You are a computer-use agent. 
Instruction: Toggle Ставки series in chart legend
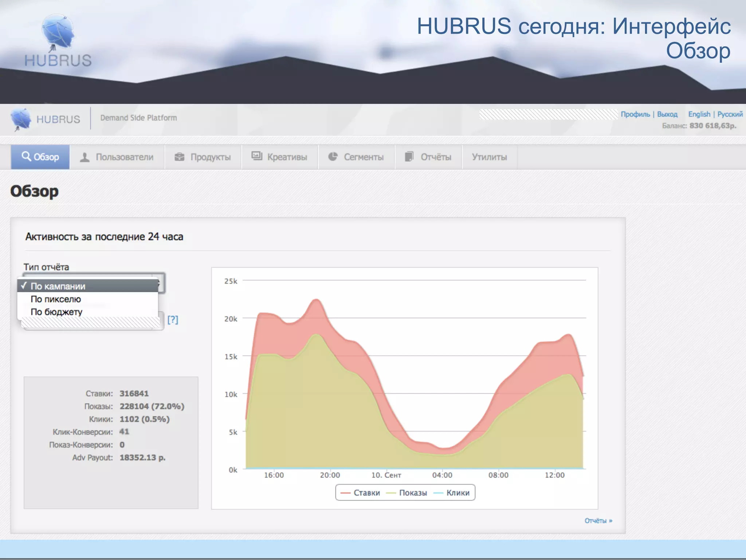coord(360,493)
